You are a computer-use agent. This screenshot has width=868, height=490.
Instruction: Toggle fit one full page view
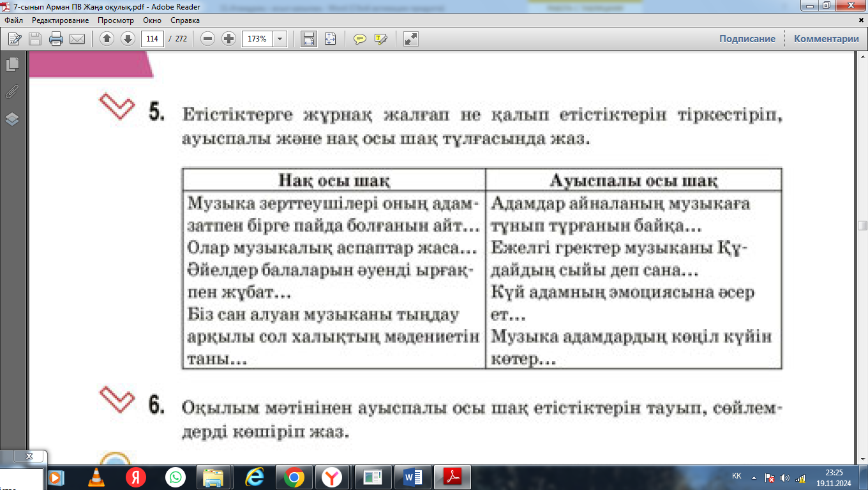(x=330, y=39)
